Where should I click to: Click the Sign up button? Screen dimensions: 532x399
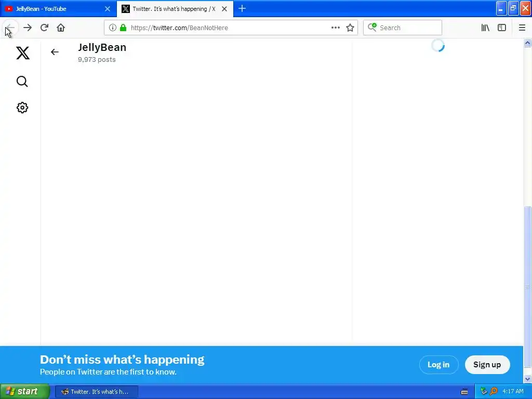tap(487, 365)
